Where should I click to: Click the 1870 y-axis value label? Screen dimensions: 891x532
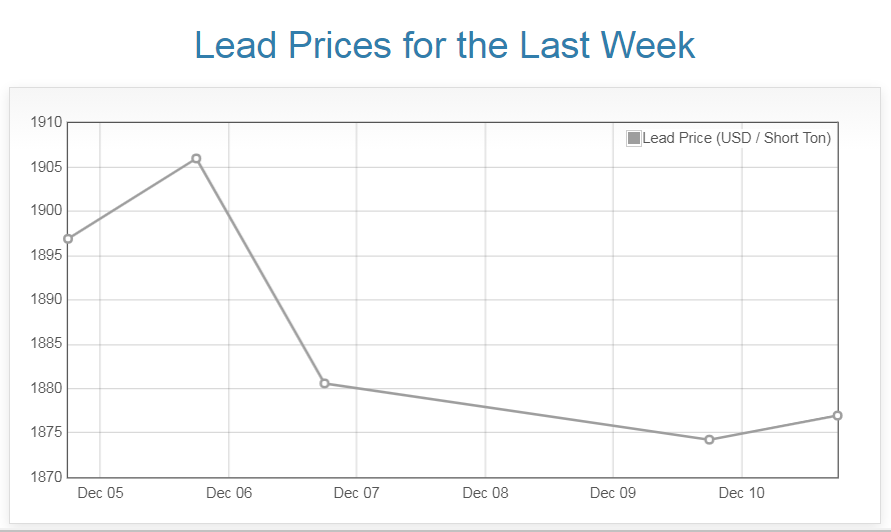tap(47, 477)
